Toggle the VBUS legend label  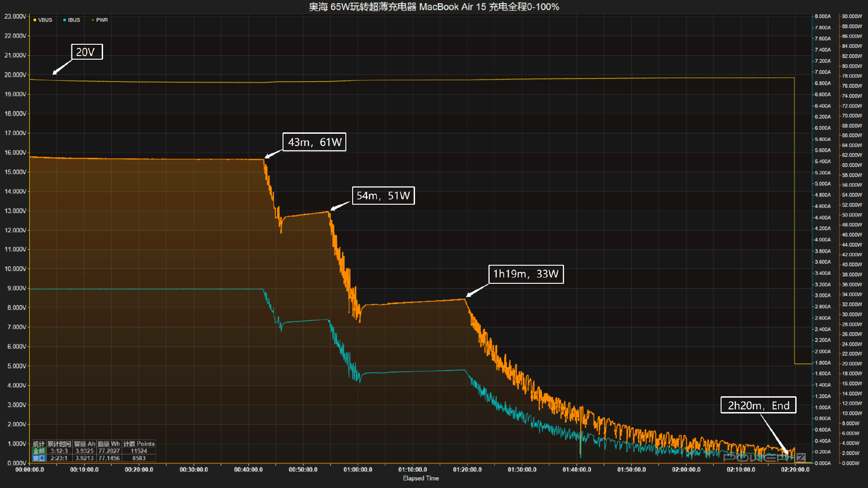pos(45,20)
